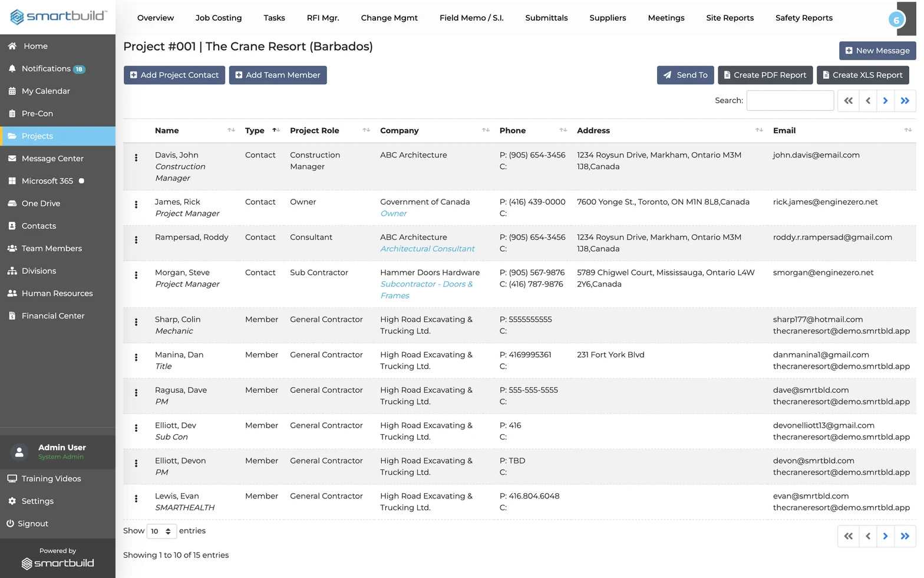Click the One Drive icon
Screen dimensions: 924x578
coord(12,203)
